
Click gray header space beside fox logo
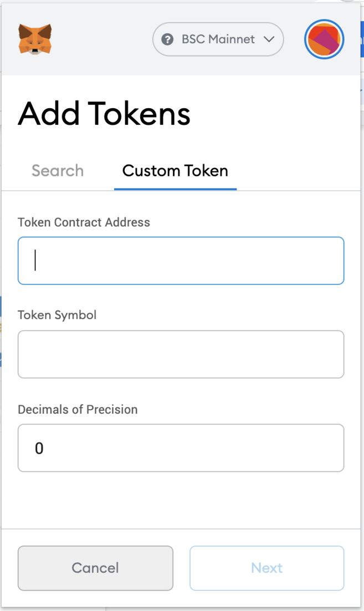[100, 39]
